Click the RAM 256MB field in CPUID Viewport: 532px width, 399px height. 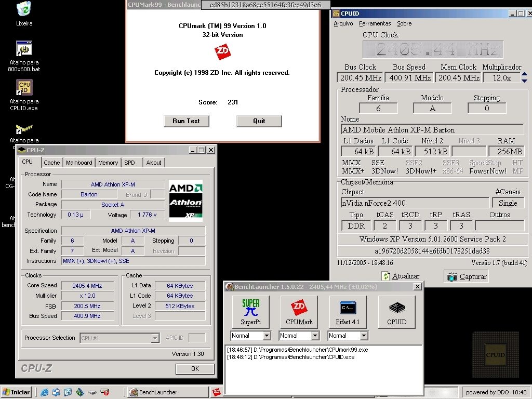tap(506, 151)
